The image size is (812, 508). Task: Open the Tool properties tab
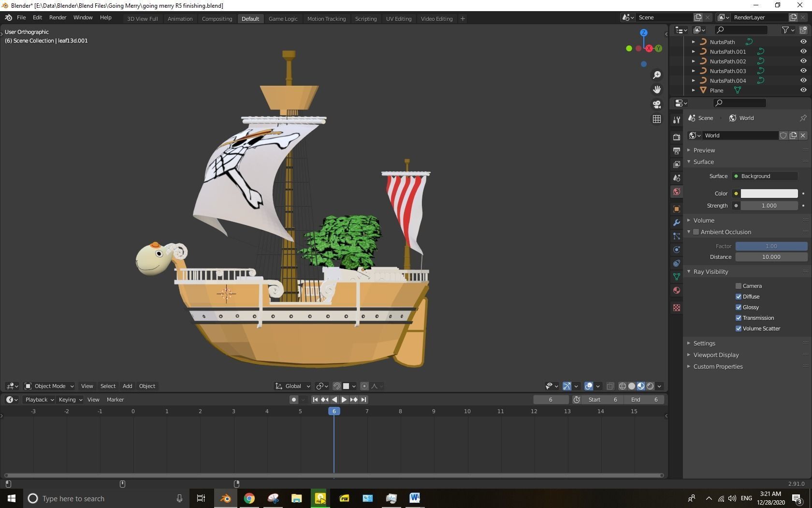(677, 120)
